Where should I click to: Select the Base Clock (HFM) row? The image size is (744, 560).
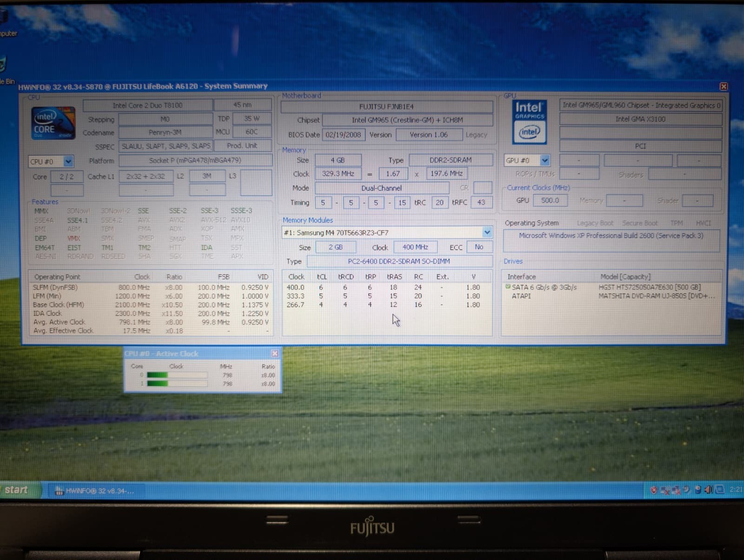point(151,305)
